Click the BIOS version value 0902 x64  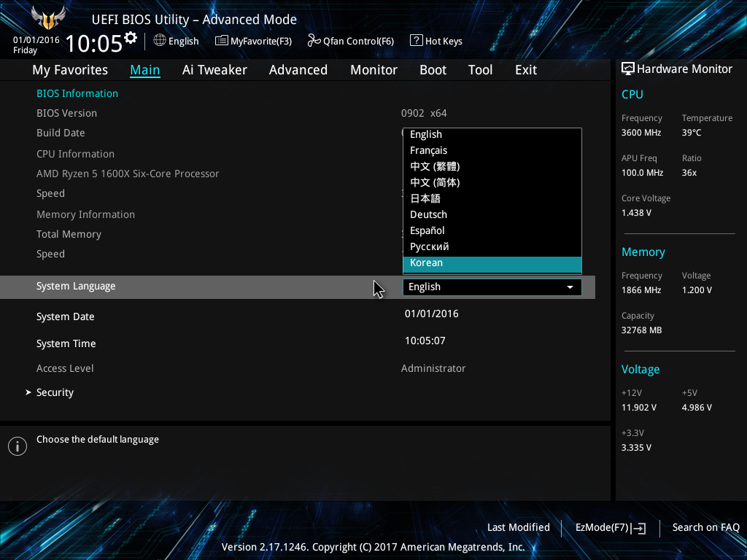pos(424,113)
